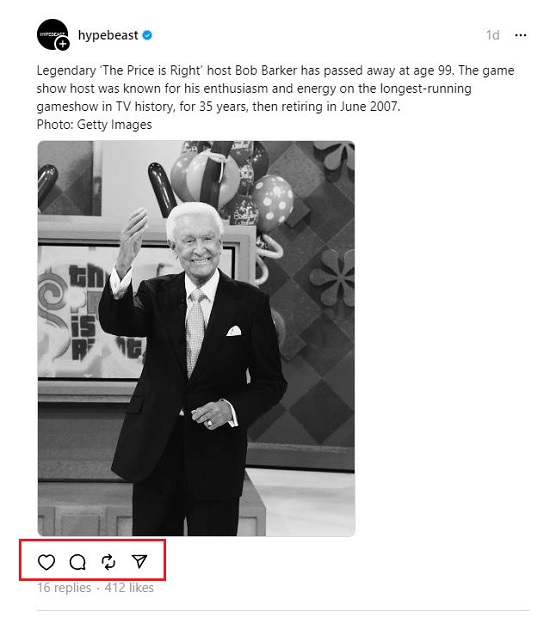Image resolution: width=550 pixels, height=617 pixels.
Task: Repost using the circular arrows icon
Action: tap(108, 562)
